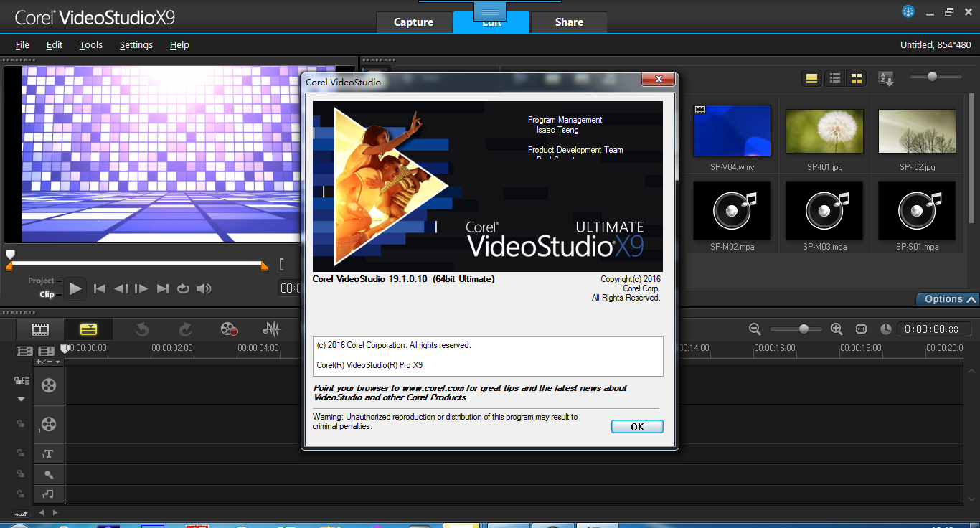
Task: Open the Tools menu
Action: (x=91, y=44)
